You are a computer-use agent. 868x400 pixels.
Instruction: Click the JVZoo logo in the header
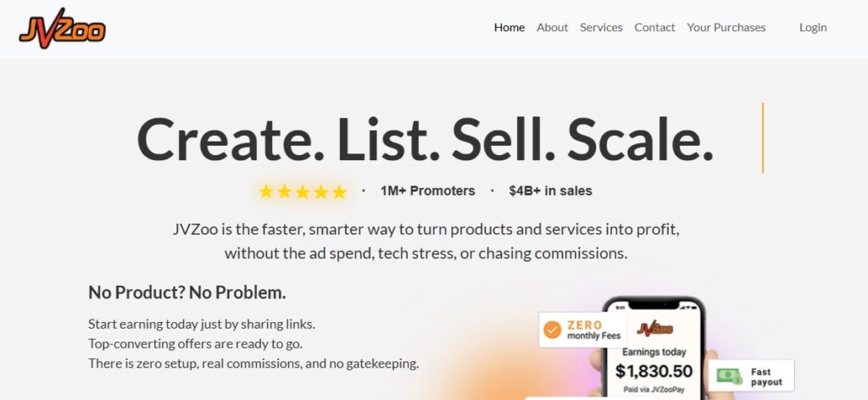point(63,29)
